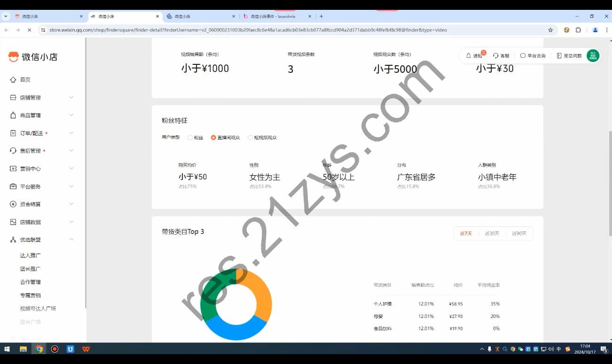Click the 售后管理 headset icon
Viewport: 612px width, 364px height.
coord(13,151)
